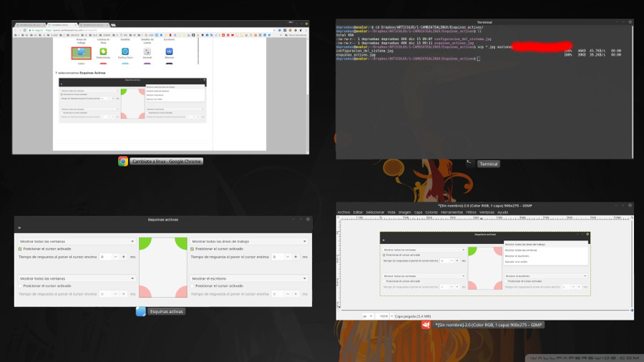Open the Archivo menu in GIMP
This screenshot has height=362, width=644.
[x=343, y=212]
